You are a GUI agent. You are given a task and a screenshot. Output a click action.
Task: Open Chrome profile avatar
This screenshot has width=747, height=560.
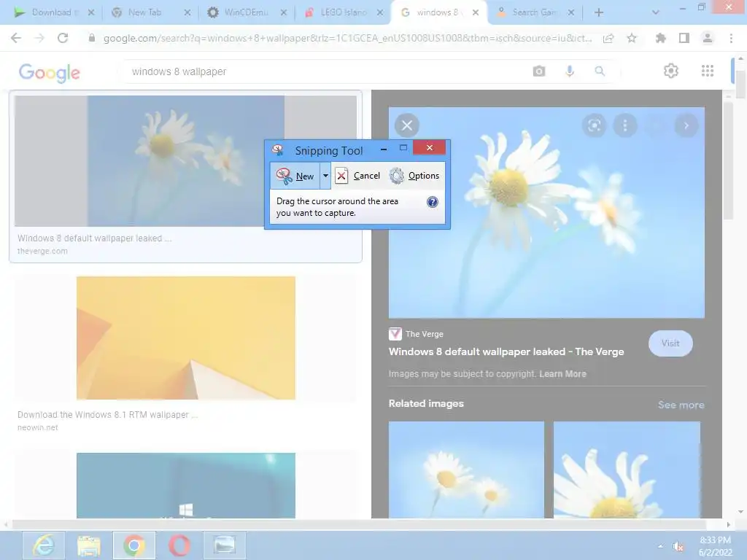click(708, 38)
